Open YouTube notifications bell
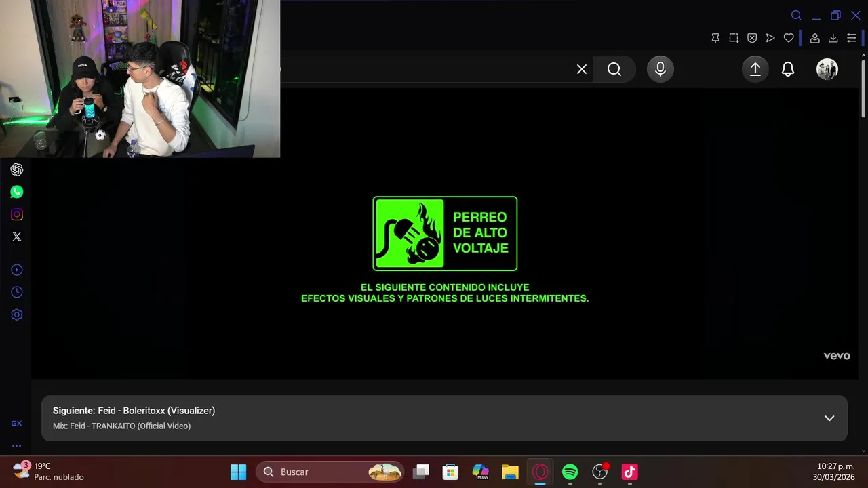 [x=788, y=69]
